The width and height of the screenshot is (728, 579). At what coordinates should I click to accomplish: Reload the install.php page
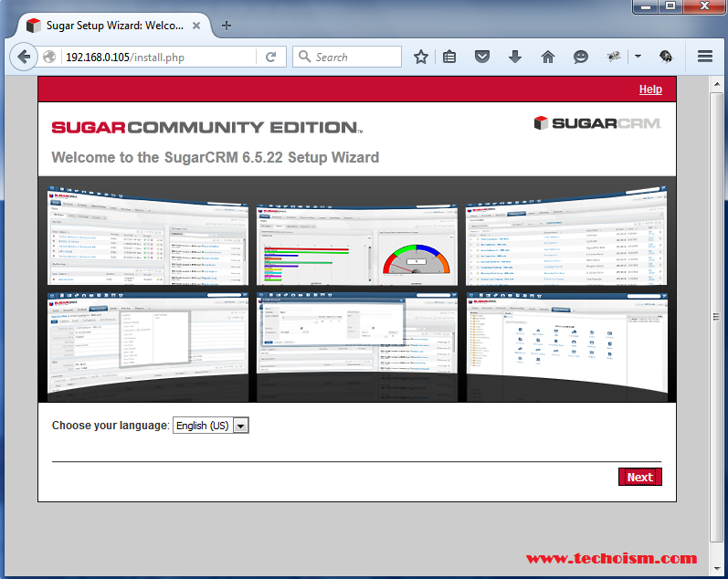[x=271, y=58]
